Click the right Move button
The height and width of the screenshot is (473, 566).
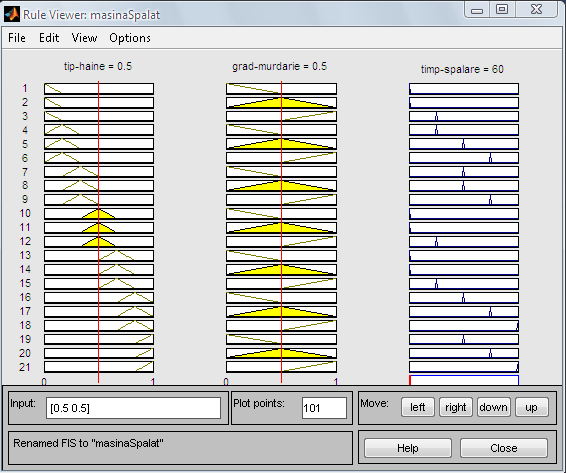(x=456, y=407)
